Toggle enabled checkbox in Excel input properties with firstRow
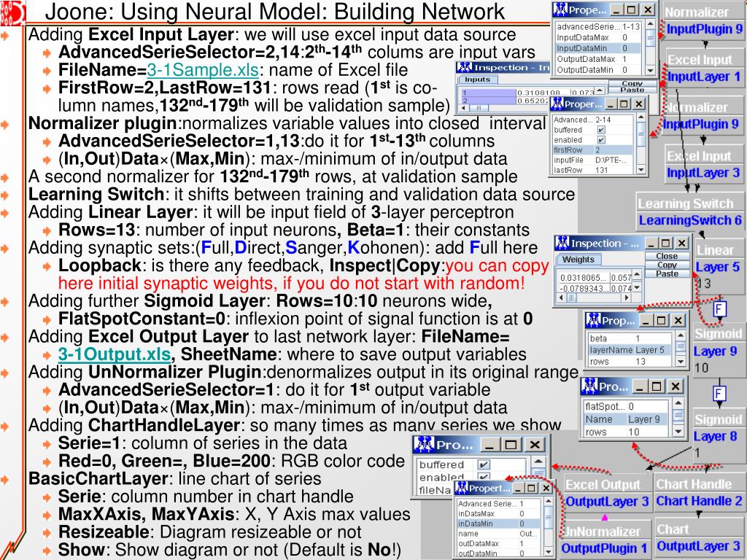 pyautogui.click(x=601, y=140)
